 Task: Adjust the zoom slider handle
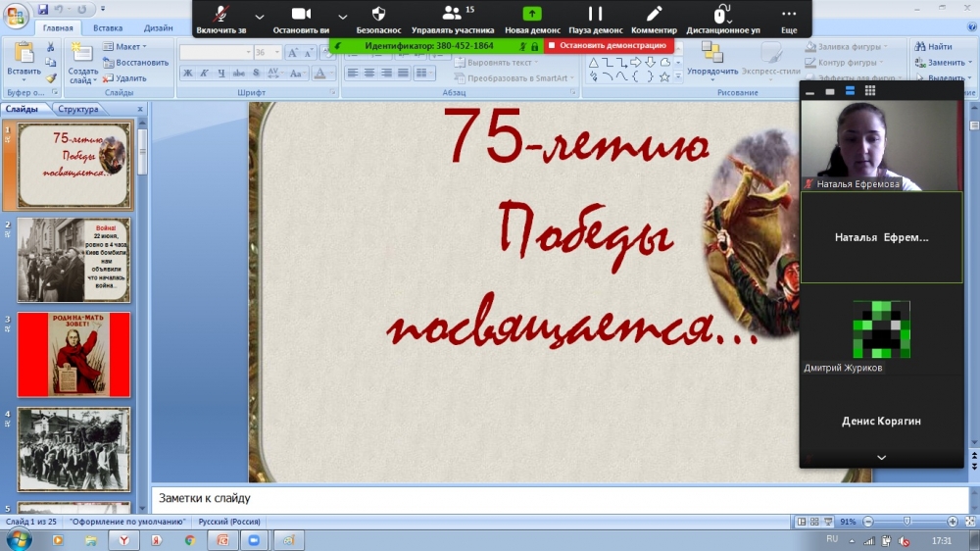(x=906, y=522)
